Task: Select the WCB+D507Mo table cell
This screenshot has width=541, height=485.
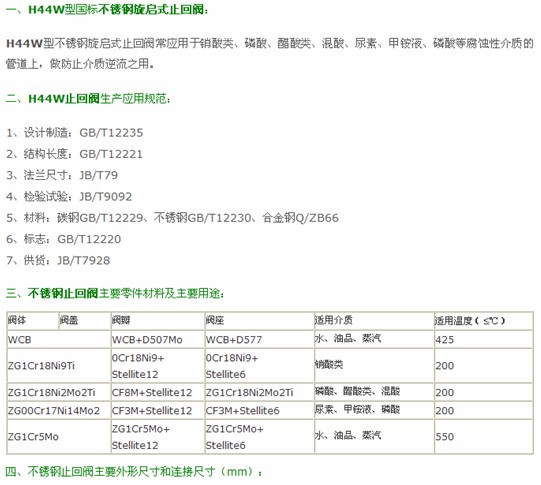Action: click(x=158, y=339)
